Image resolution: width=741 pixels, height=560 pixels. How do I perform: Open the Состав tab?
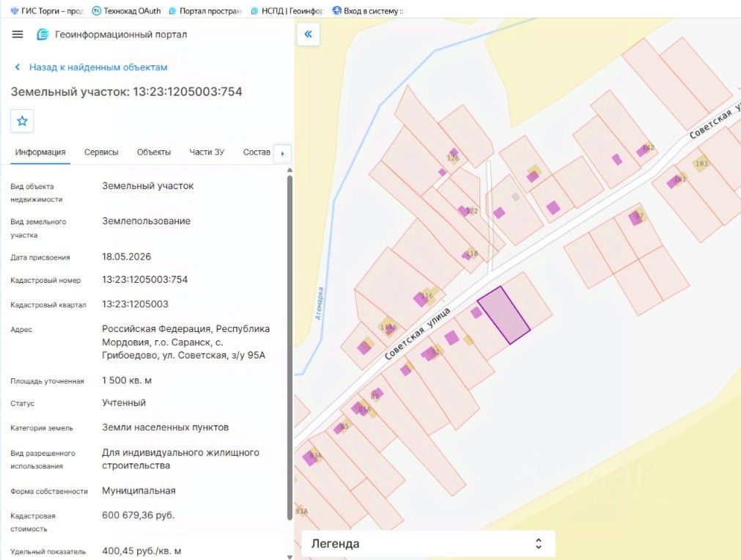coord(257,152)
